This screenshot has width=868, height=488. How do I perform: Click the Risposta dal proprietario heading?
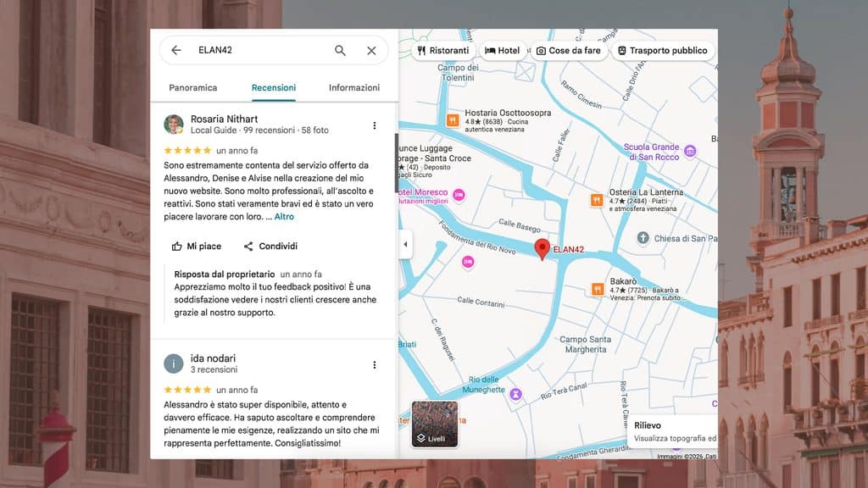click(224, 274)
